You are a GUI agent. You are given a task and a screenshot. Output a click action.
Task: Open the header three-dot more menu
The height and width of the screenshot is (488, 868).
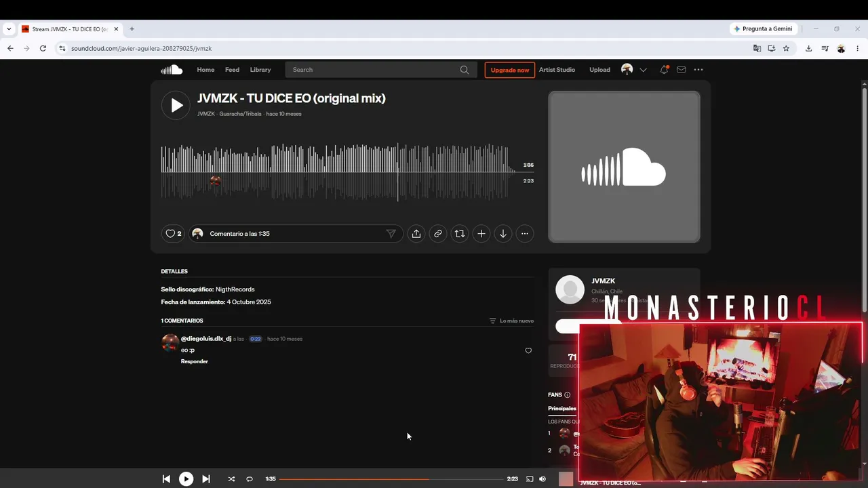698,70
